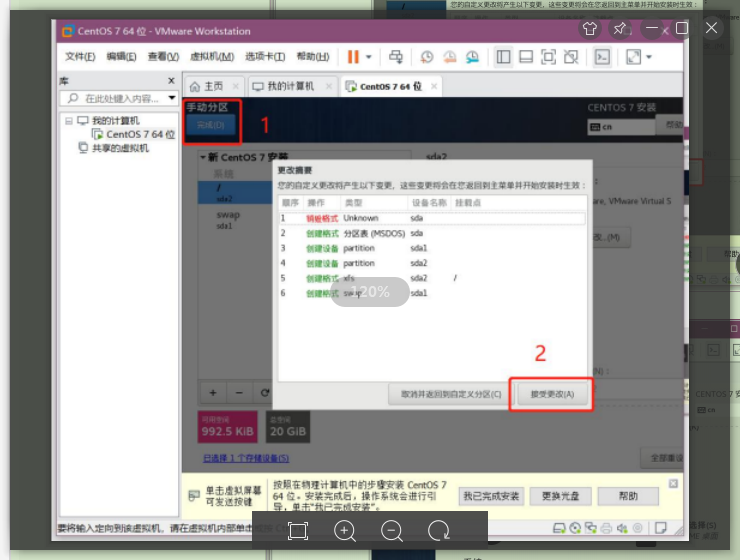Fit image to window in viewer toolbar
The height and width of the screenshot is (560, 740).
tap(298, 531)
